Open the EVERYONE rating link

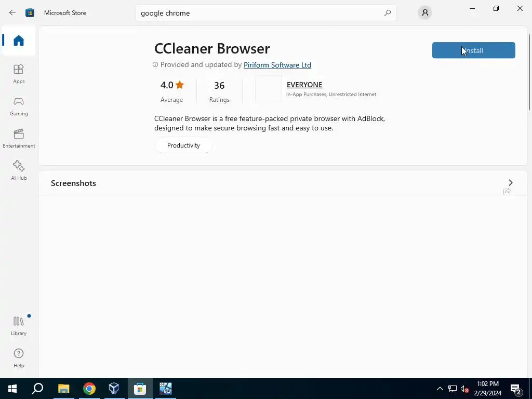coord(304,85)
